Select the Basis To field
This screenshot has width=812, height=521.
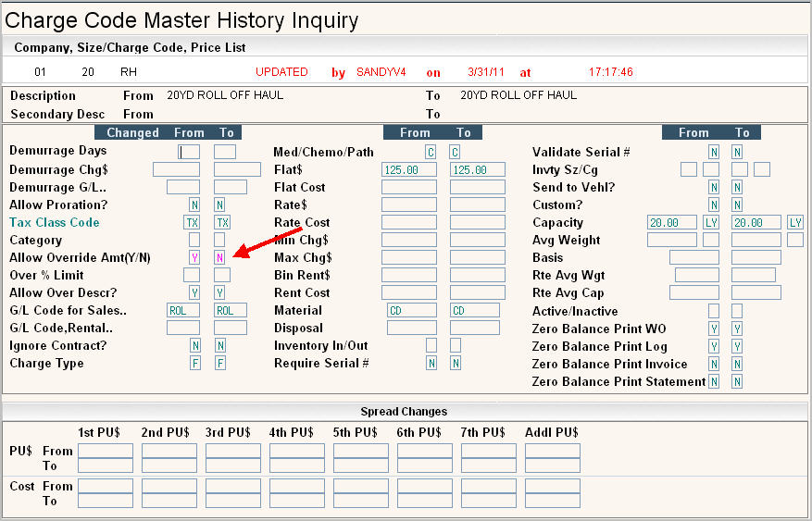point(756,257)
